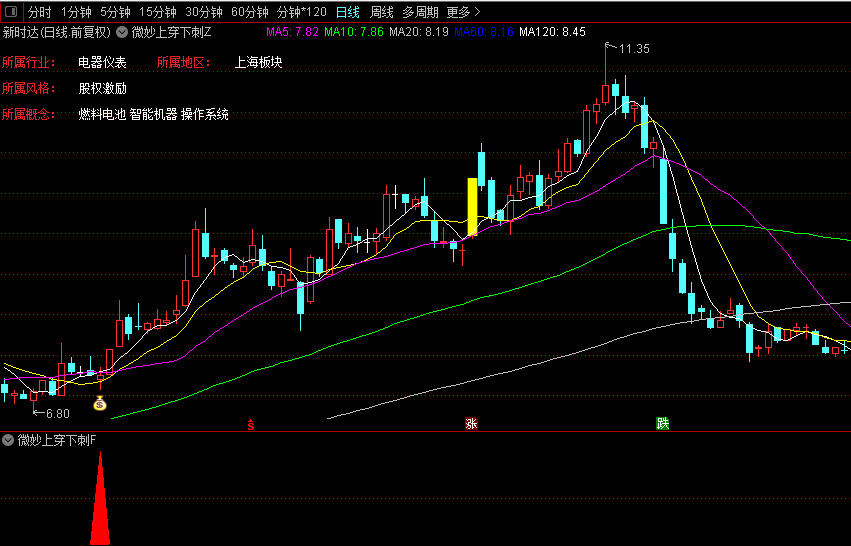
Task: Click the 智能机器 concept link
Action: pos(154,115)
